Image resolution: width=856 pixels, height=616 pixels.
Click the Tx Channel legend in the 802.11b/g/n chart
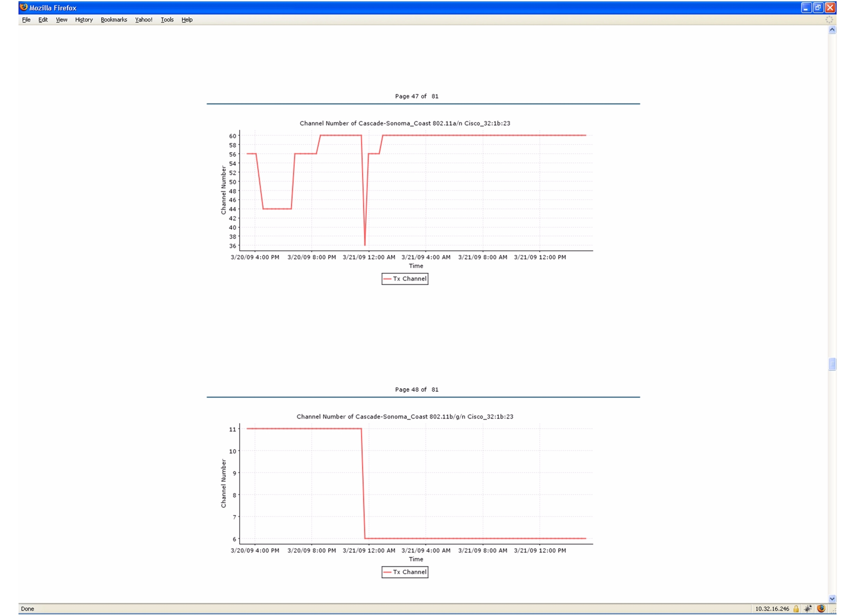pyautogui.click(x=405, y=572)
